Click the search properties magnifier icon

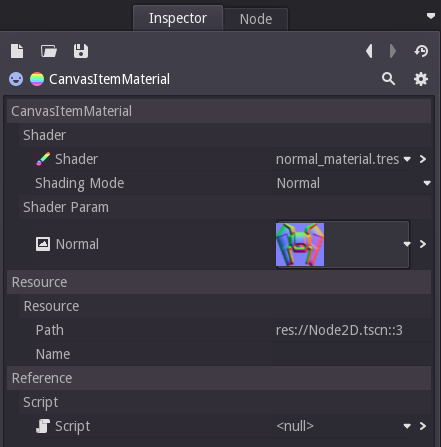(x=388, y=79)
